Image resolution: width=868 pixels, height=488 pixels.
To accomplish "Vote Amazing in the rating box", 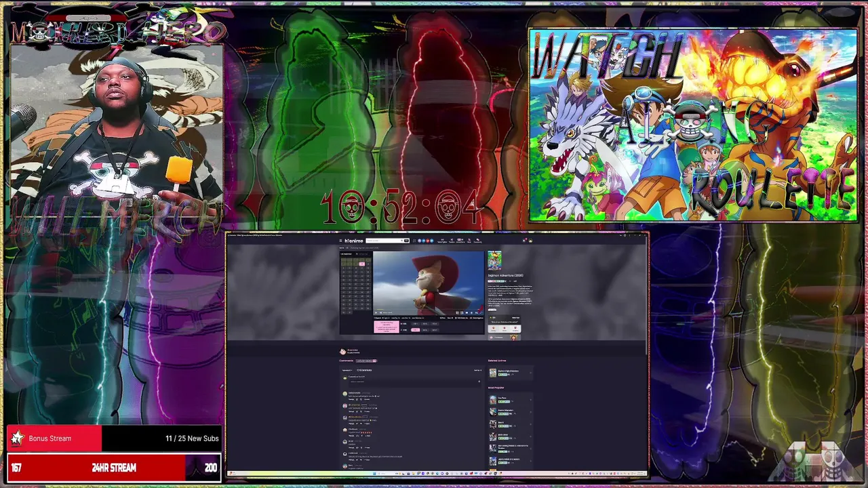I will [515, 329].
